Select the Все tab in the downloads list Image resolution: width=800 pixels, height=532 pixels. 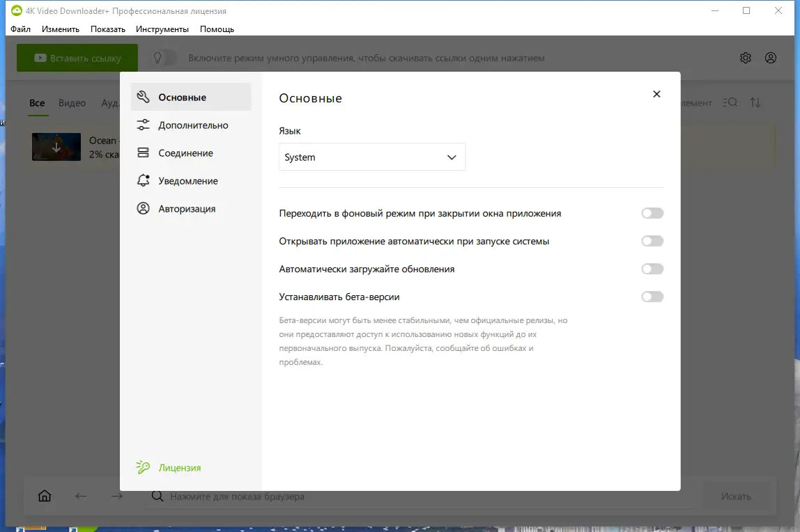(37, 103)
